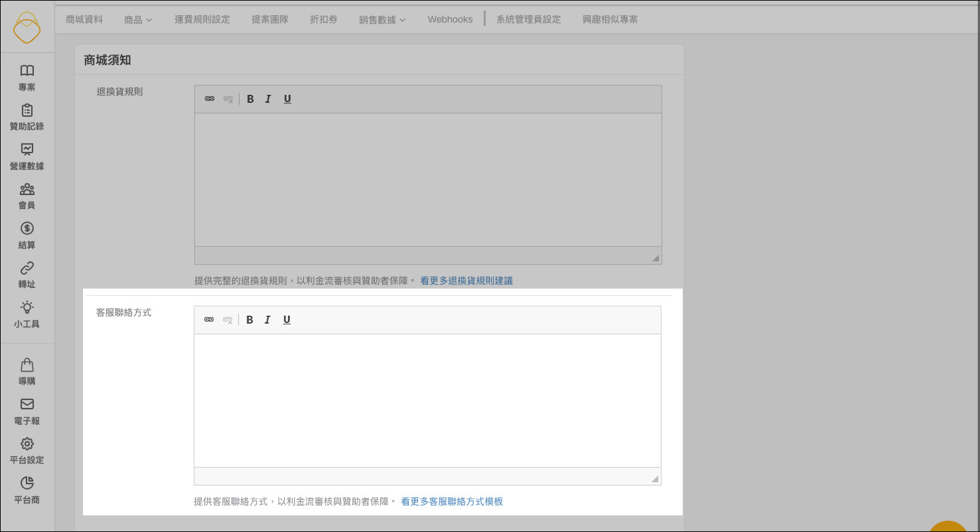Toggle underline in 客服聯絡方式 editor
Viewport: 980px width, 532px height.
coord(287,320)
